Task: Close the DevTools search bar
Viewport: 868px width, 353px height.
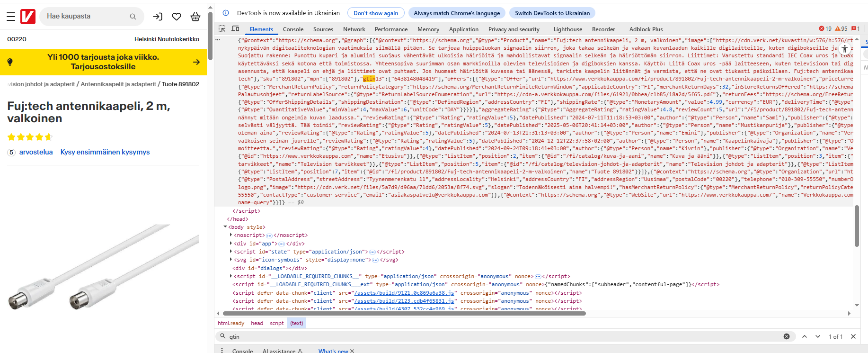Action: click(853, 336)
